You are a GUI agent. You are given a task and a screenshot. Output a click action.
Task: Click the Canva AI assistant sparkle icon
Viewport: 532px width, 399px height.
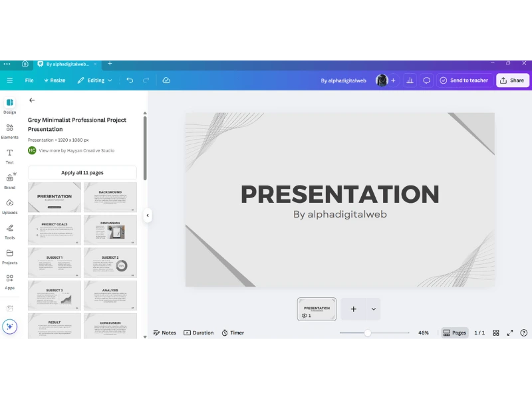pyautogui.click(x=11, y=327)
